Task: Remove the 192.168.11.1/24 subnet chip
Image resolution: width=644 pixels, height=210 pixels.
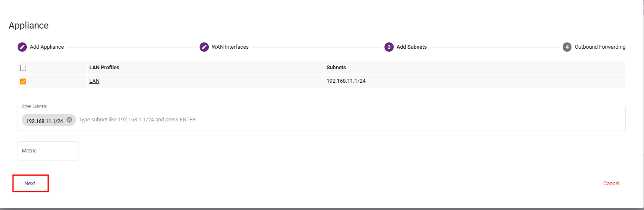Action: tap(70, 120)
